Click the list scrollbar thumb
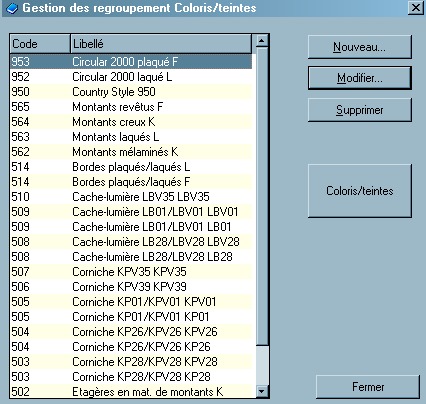The width and height of the screenshot is (426, 404). coord(262,197)
